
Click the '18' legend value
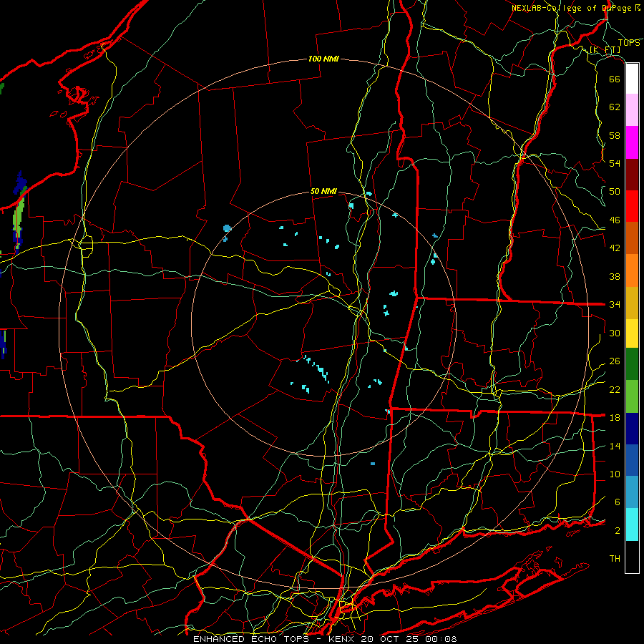pos(615,418)
